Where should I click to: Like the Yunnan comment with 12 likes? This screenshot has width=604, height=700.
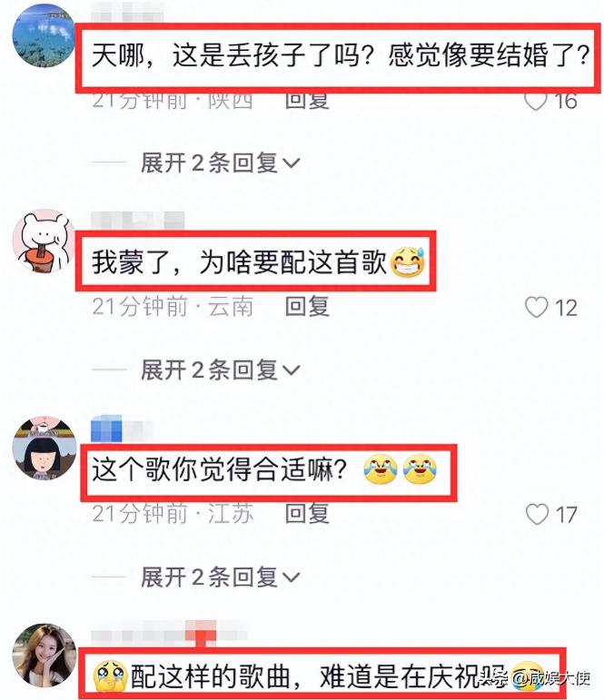(536, 307)
